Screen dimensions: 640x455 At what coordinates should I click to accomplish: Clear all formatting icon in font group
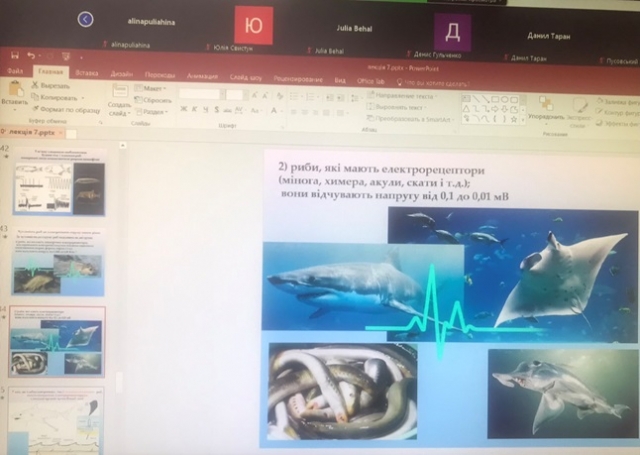coord(280,96)
